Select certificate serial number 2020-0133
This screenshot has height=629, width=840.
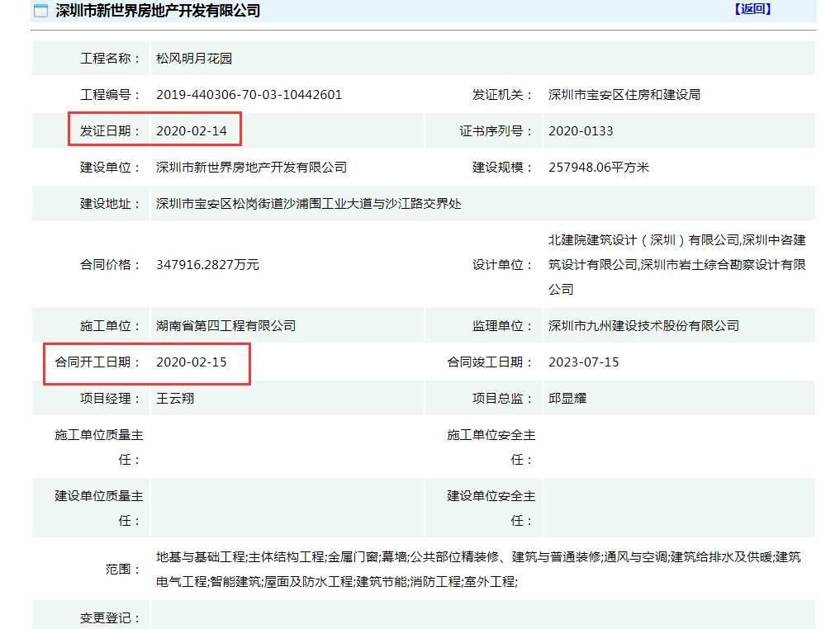(x=581, y=131)
